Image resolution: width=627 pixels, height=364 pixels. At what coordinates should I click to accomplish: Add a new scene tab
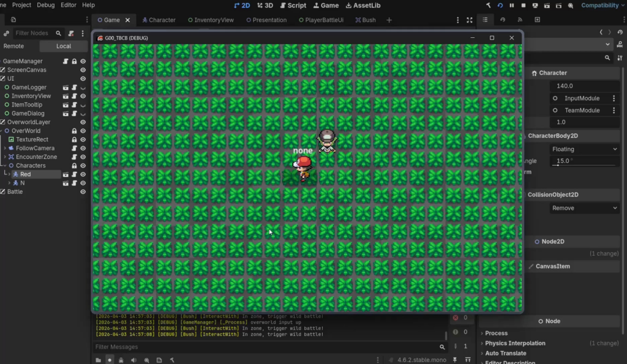click(x=389, y=20)
